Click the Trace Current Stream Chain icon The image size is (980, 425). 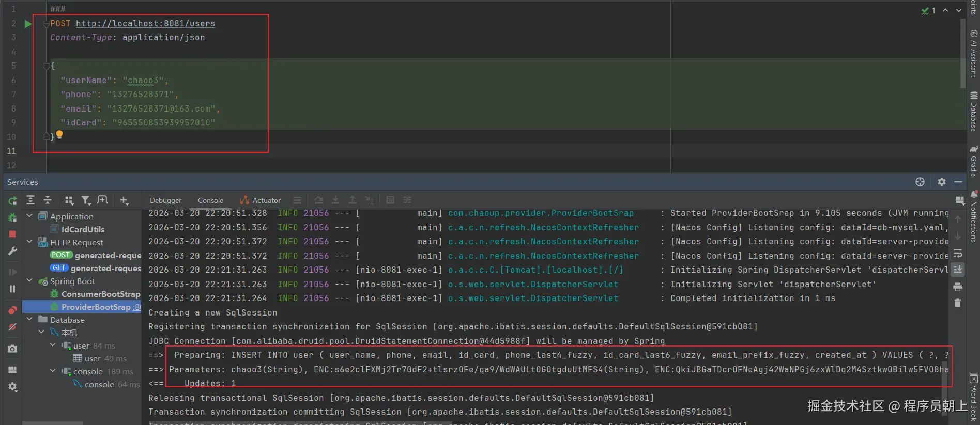(x=407, y=200)
